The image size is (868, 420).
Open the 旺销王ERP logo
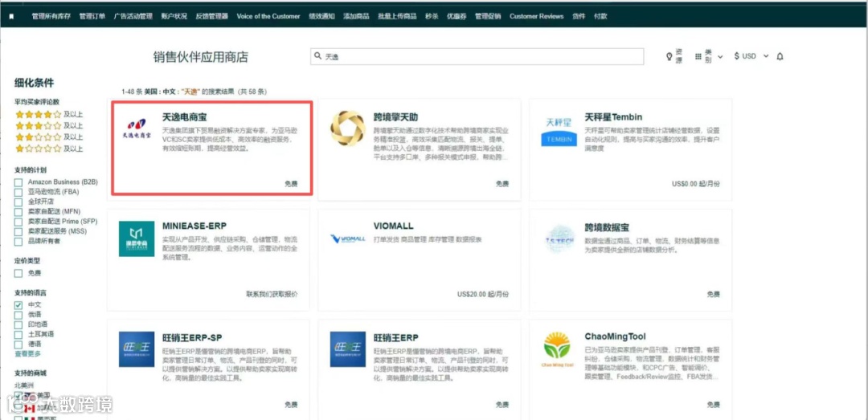coord(348,349)
